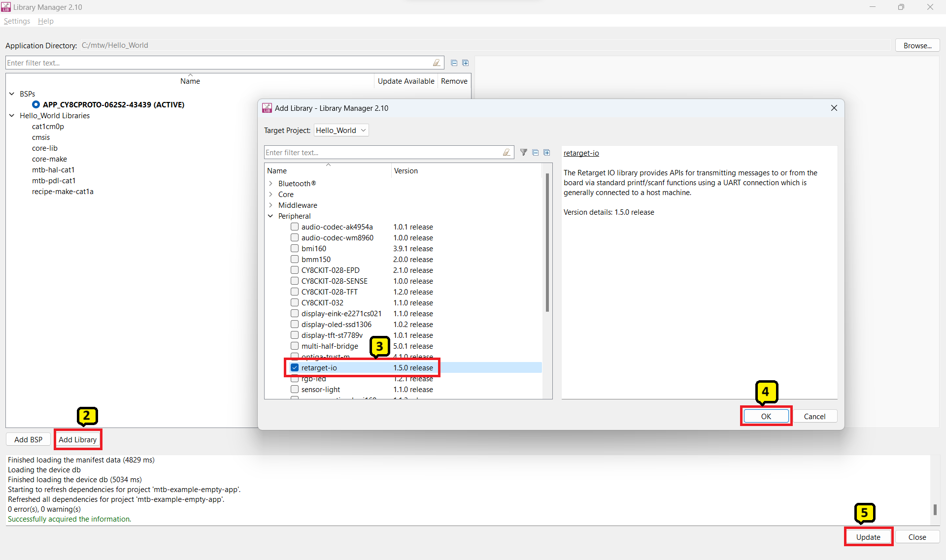Image resolution: width=946 pixels, height=560 pixels.
Task: Select core-make in the tree
Action: (x=49, y=159)
